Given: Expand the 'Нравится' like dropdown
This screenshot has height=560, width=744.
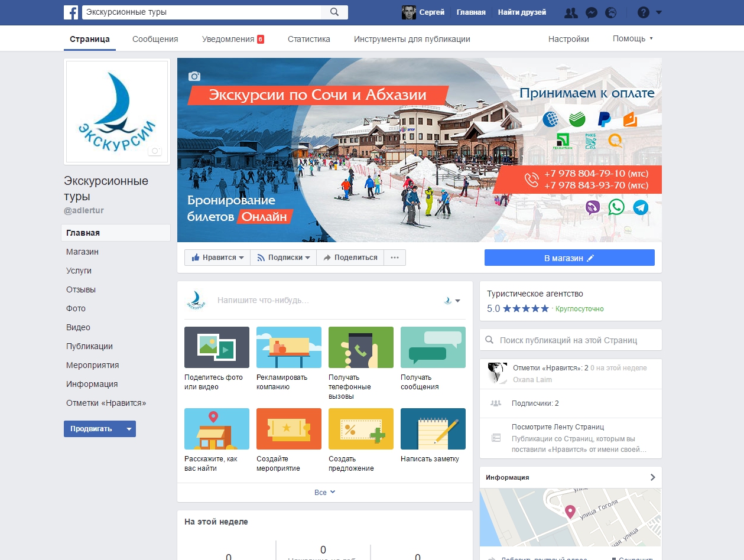Looking at the screenshot, I should pos(217,258).
